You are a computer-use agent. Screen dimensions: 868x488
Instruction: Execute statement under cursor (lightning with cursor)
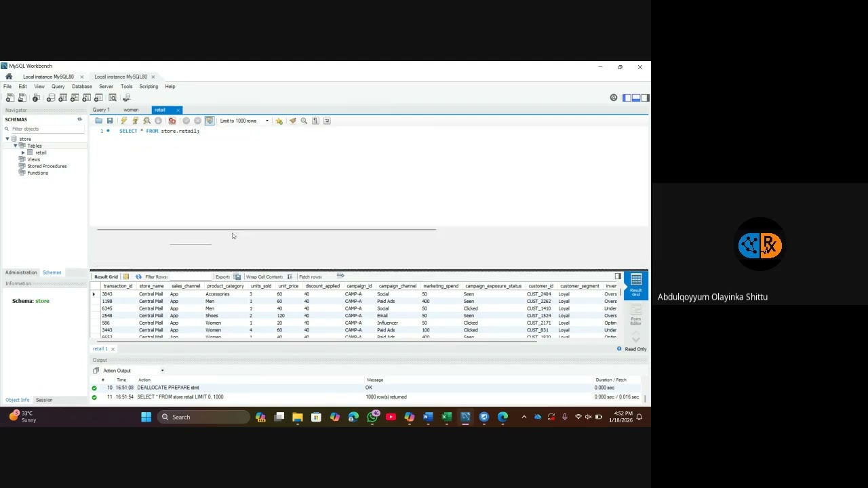[x=135, y=121]
